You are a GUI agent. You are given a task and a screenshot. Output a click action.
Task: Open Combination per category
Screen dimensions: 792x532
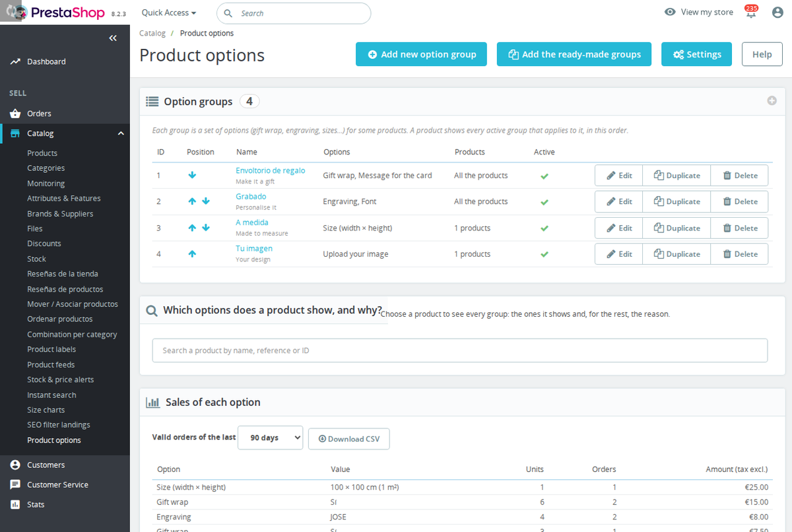(x=72, y=335)
